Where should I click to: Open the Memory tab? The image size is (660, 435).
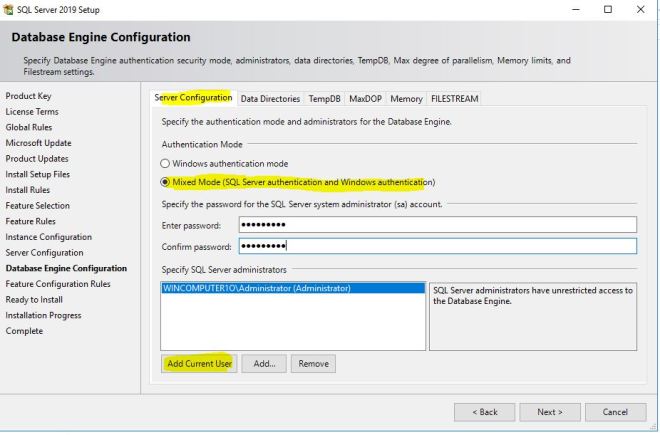[x=406, y=98]
